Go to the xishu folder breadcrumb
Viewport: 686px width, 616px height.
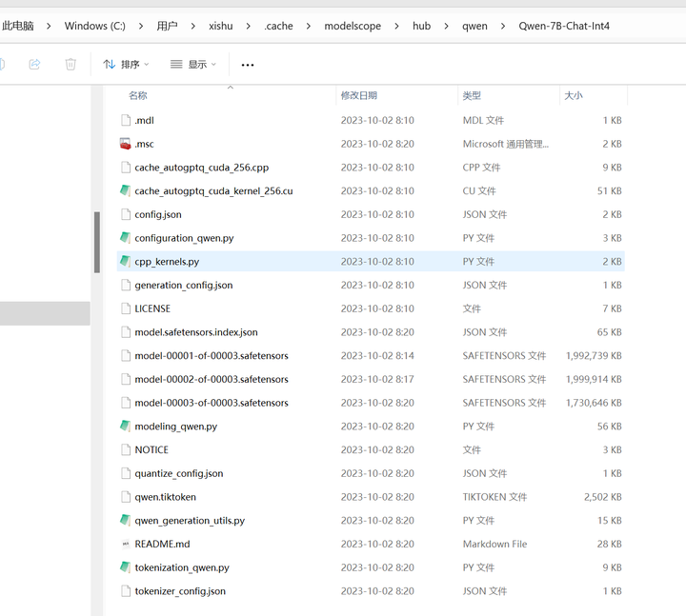pyautogui.click(x=220, y=26)
